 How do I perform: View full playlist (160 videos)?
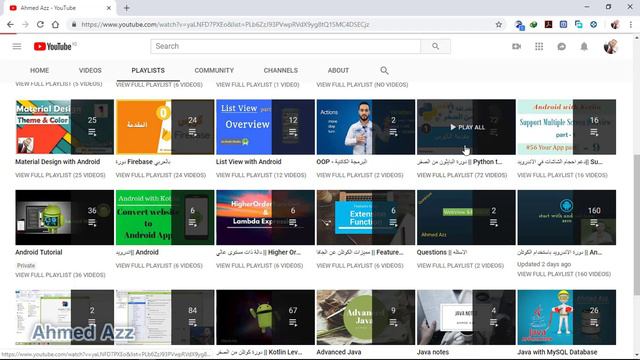pyautogui.click(x=564, y=274)
